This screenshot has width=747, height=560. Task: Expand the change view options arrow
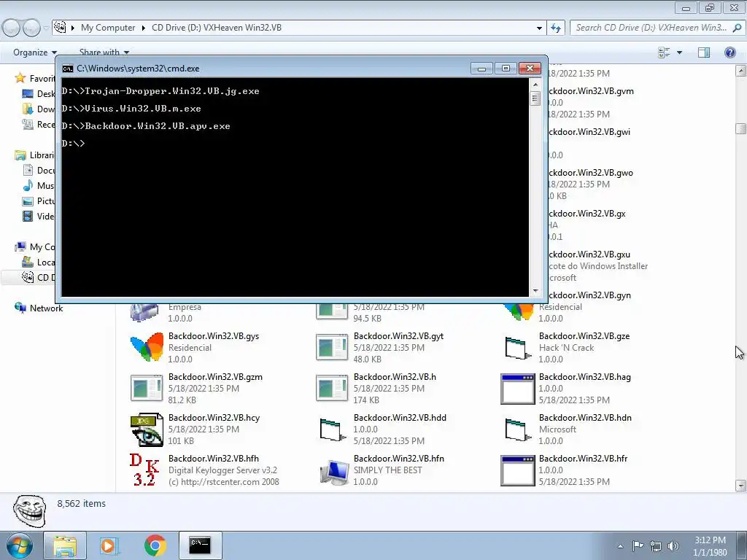679,52
